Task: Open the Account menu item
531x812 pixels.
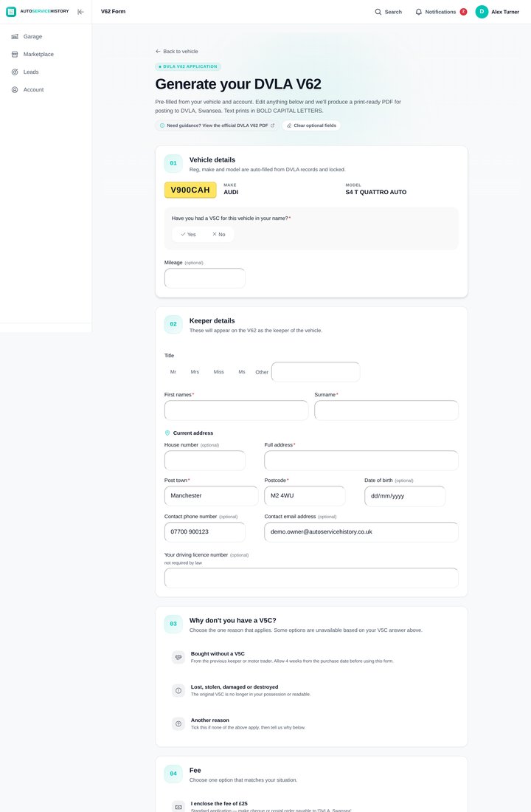Action: (x=46, y=89)
